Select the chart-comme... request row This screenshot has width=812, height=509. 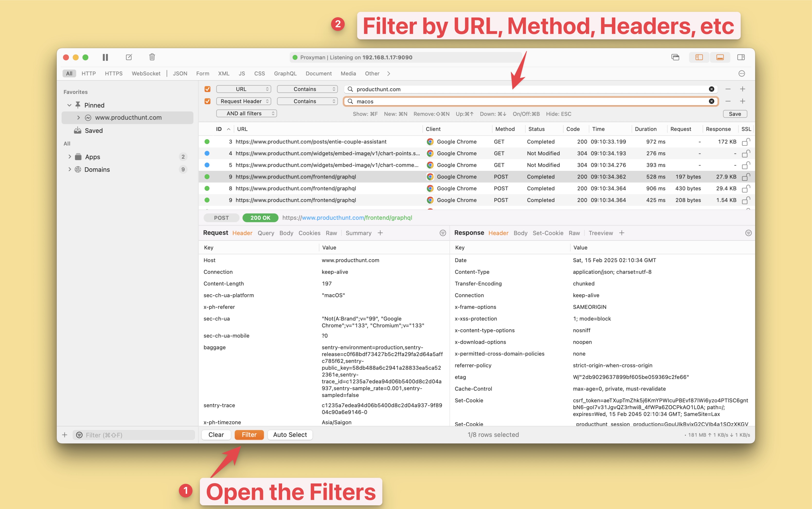coord(477,165)
